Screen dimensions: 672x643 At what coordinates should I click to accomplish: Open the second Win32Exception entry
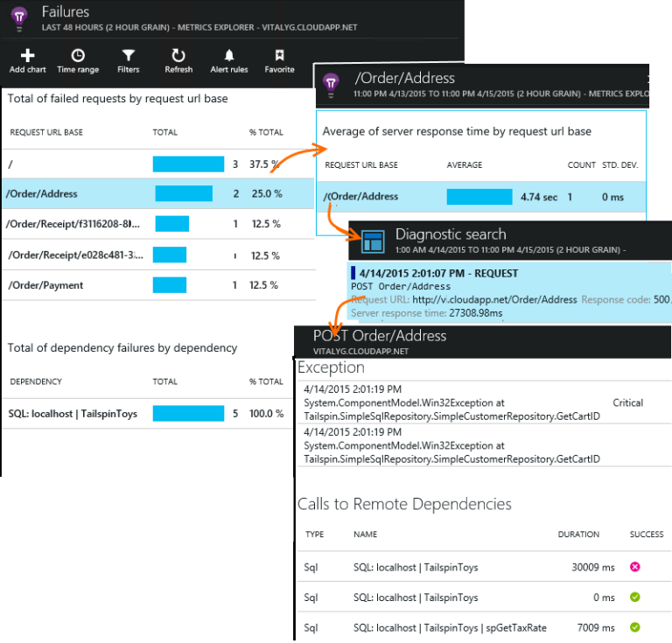click(484, 445)
